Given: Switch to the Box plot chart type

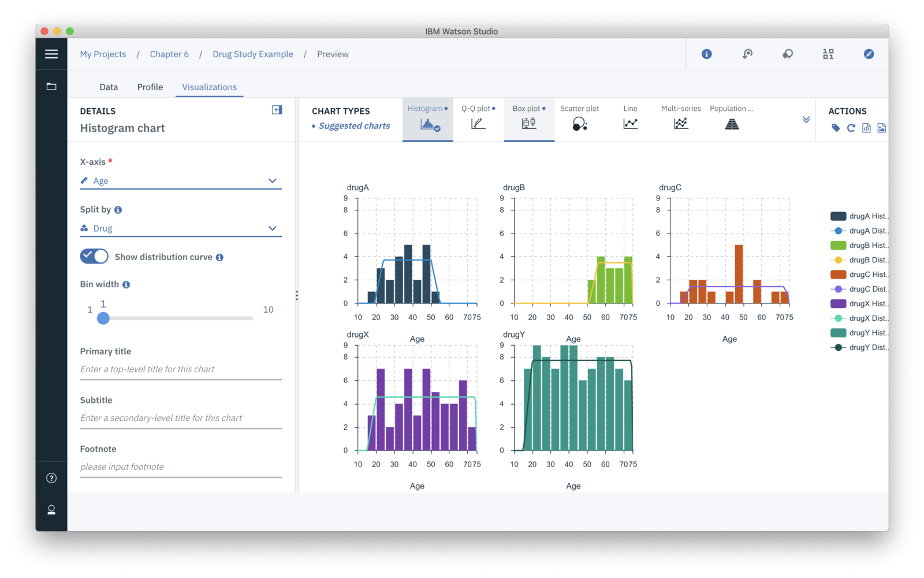Looking at the screenshot, I should click(528, 119).
